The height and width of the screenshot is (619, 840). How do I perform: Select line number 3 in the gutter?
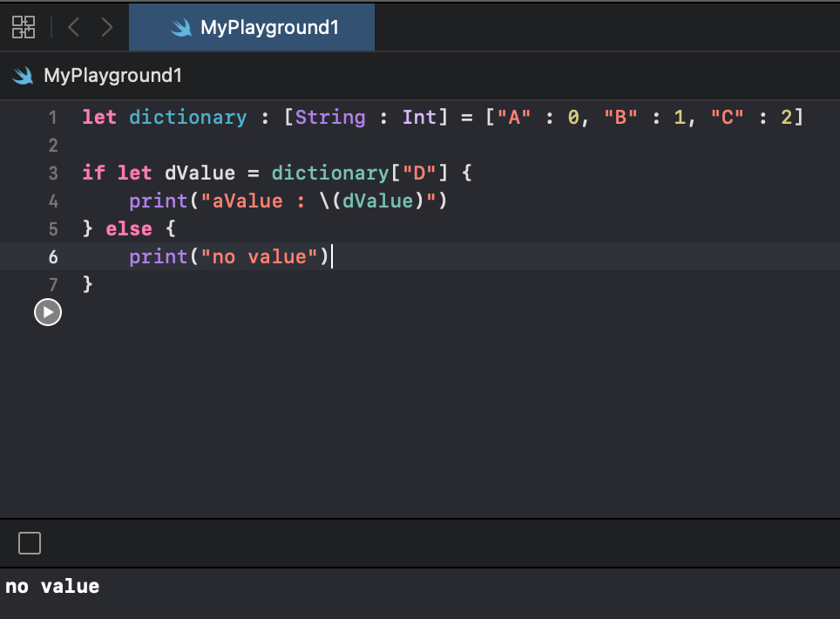[x=53, y=173]
